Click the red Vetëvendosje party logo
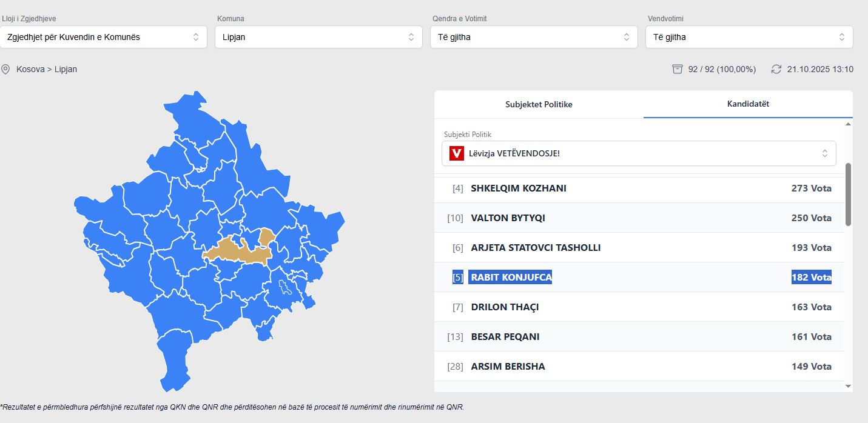The height and width of the screenshot is (423, 868). [x=457, y=153]
